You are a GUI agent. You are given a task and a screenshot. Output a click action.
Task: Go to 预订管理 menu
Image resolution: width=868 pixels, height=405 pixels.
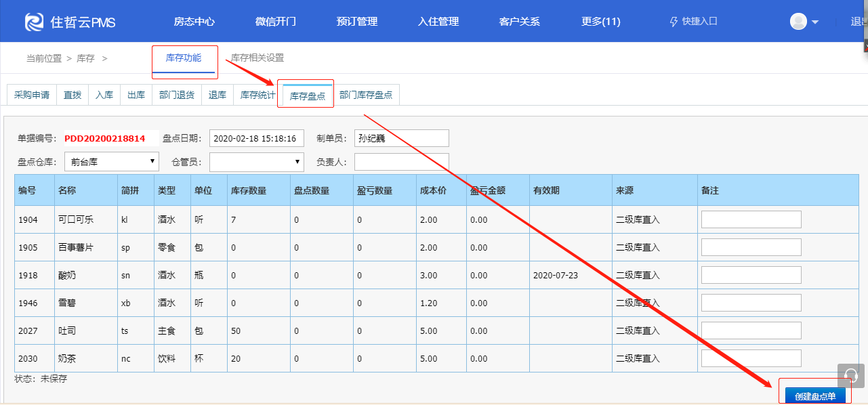357,21
